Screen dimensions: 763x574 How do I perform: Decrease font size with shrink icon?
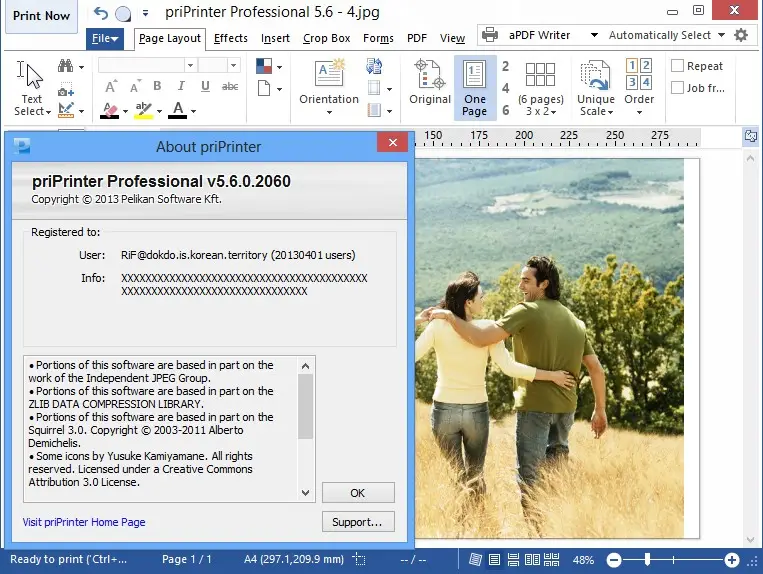coord(135,86)
